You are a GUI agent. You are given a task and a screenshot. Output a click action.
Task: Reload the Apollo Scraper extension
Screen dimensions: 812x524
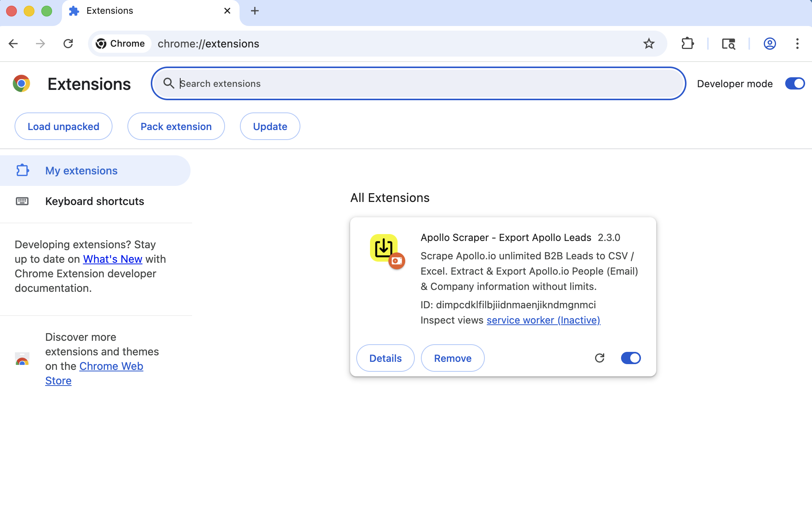[600, 358]
